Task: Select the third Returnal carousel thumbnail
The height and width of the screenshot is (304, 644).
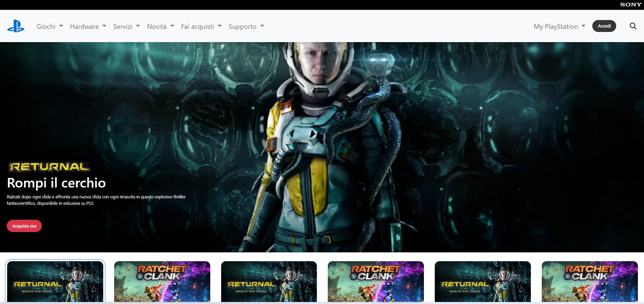Action: tap(483, 281)
